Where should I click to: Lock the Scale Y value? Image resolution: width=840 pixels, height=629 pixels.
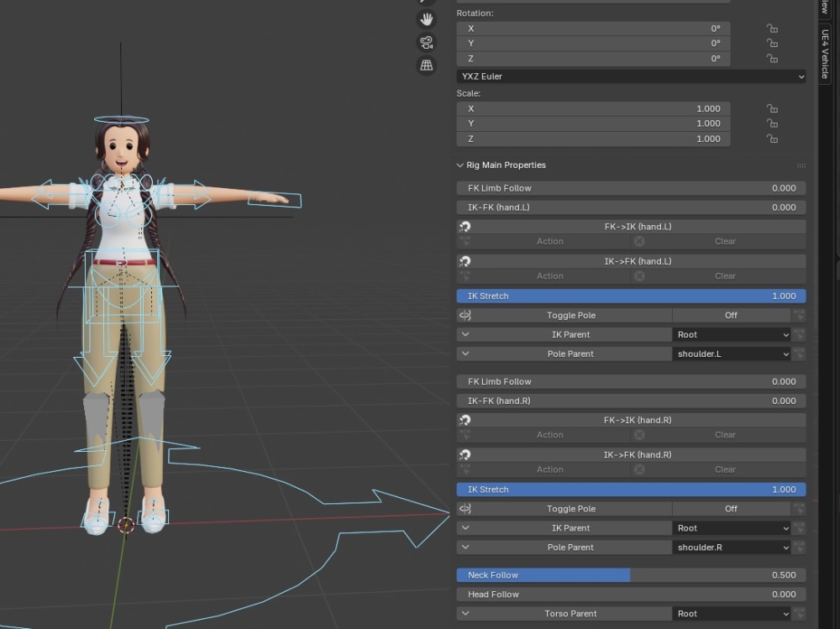(772, 123)
